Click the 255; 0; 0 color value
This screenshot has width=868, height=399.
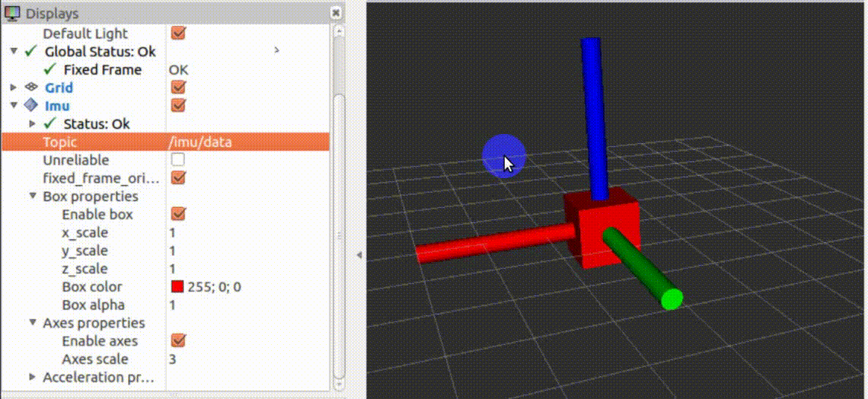[x=214, y=286]
